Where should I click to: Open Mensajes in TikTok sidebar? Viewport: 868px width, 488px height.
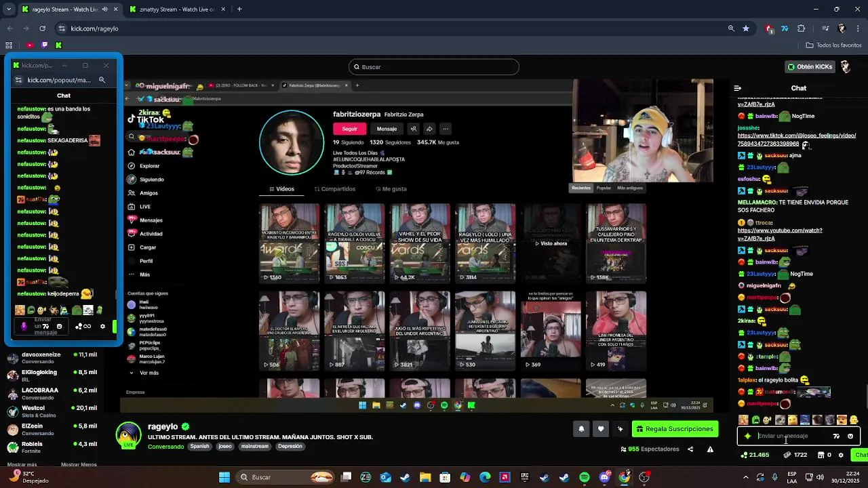point(145,220)
